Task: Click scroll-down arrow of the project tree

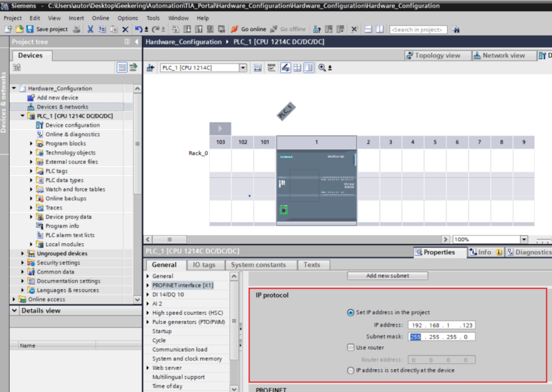Action: tap(137, 300)
